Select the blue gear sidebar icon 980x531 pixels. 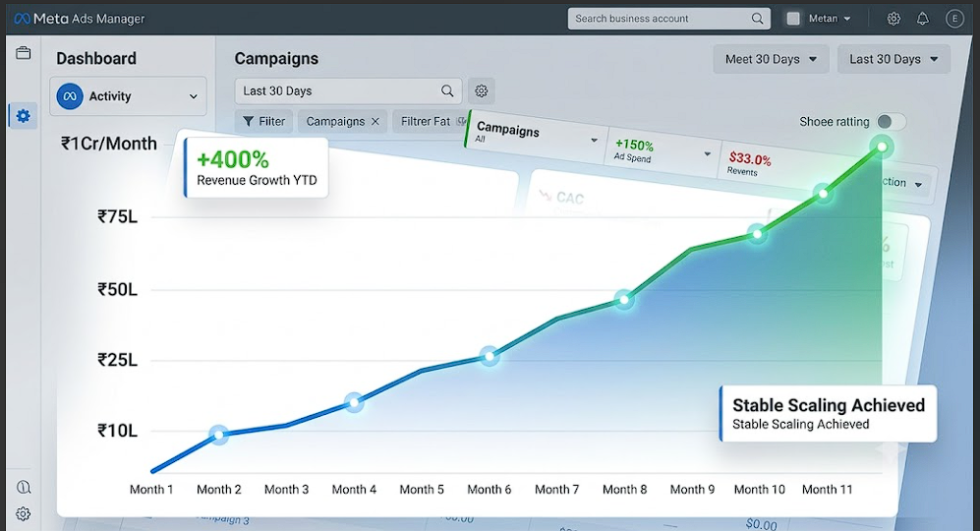(24, 116)
